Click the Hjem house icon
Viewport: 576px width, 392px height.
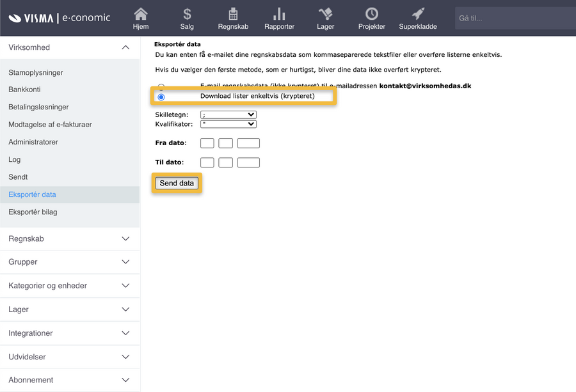pos(141,14)
